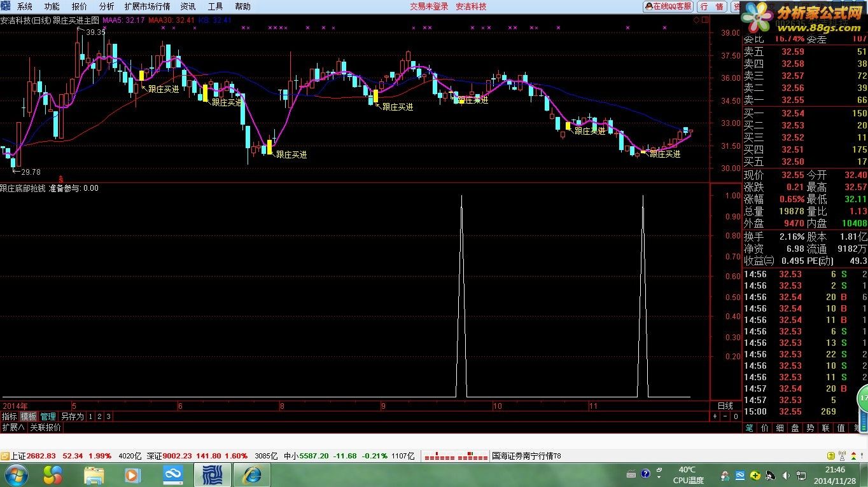Open the 报价 menu
The width and height of the screenshot is (868, 487).
click(x=79, y=6)
